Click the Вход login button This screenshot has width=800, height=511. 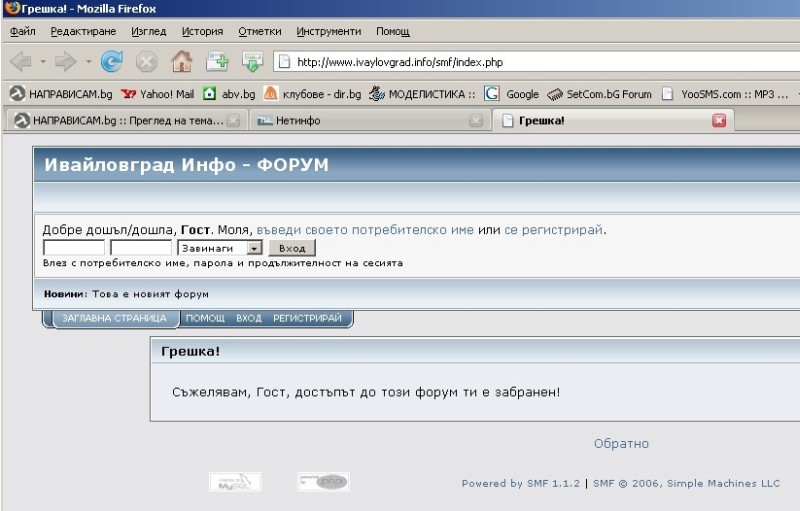tap(292, 248)
